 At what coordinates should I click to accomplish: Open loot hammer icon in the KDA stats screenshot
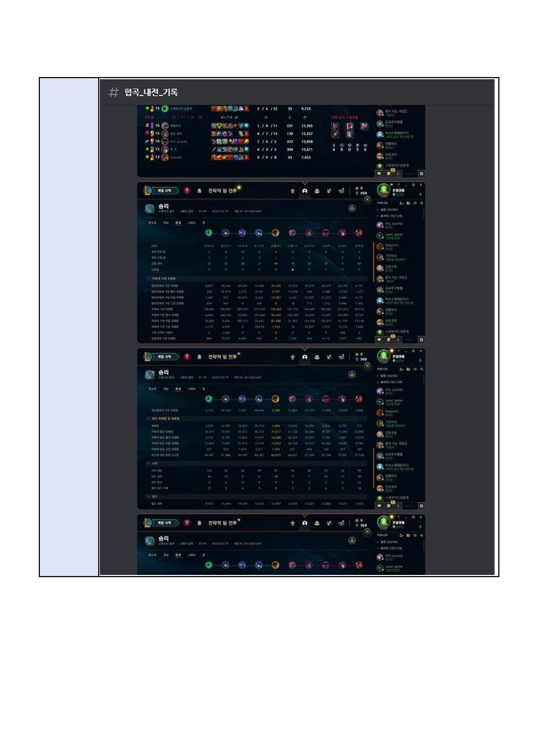click(x=328, y=191)
